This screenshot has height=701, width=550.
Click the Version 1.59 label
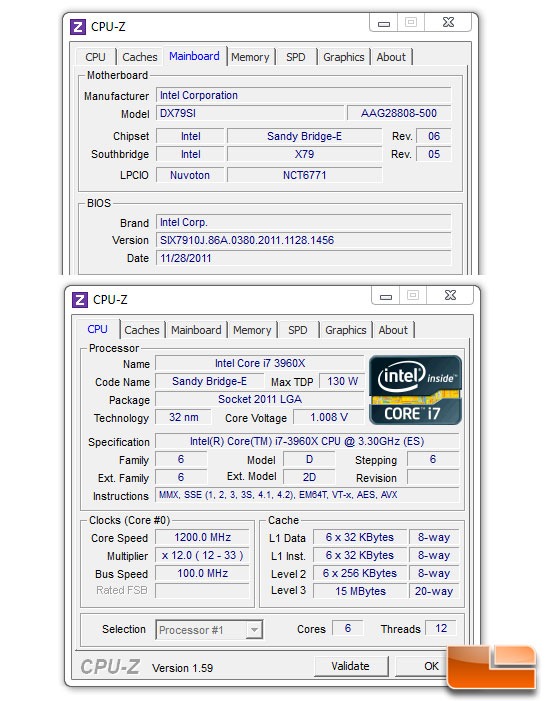tap(182, 668)
